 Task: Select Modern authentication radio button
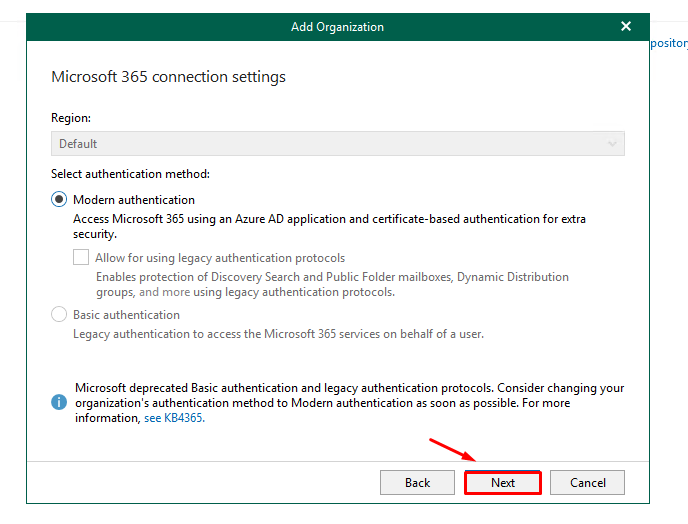[59, 199]
